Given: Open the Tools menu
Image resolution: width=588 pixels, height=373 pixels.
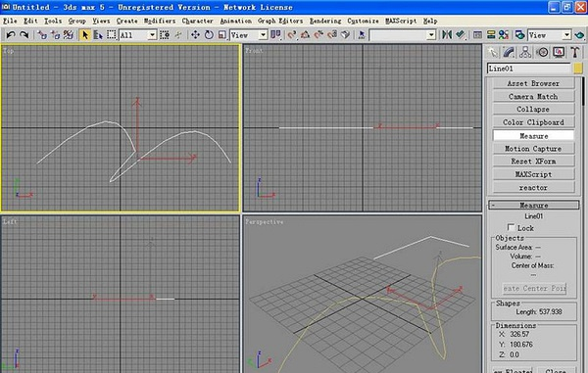Looking at the screenshot, I should 53,21.
